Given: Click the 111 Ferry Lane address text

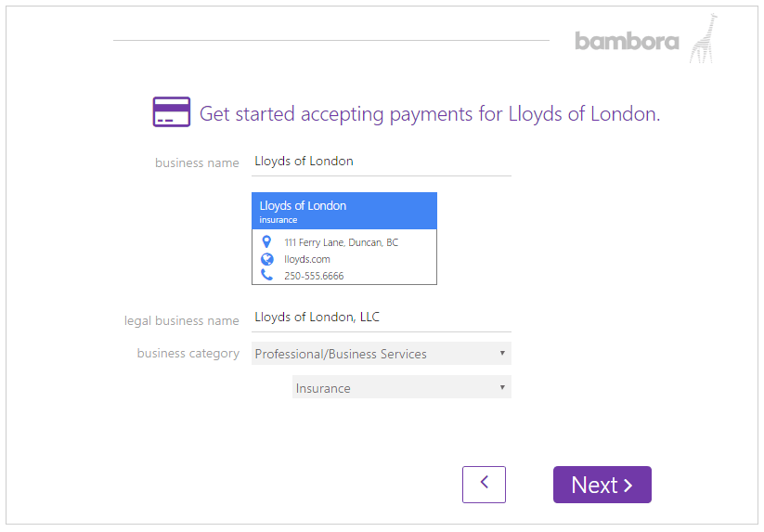Looking at the screenshot, I should point(341,242).
